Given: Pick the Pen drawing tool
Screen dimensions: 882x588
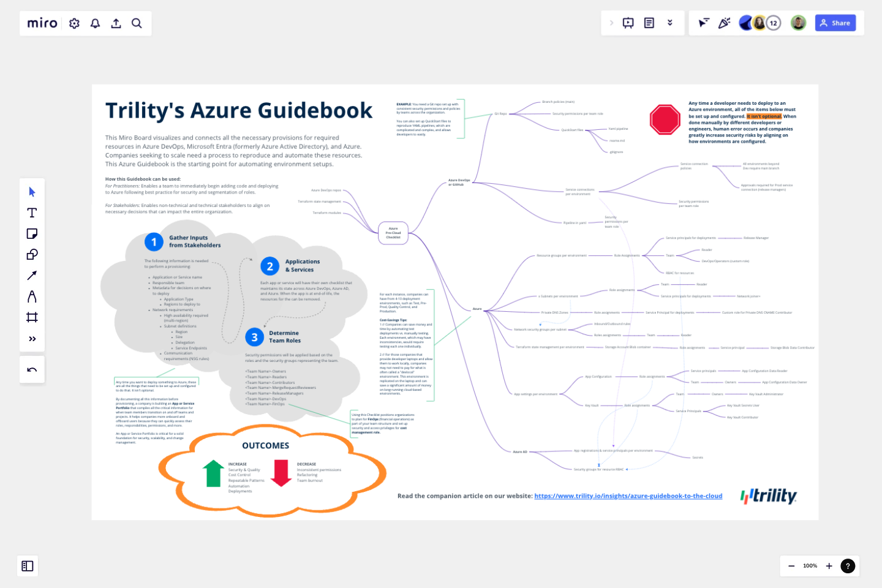Looking at the screenshot, I should 32,296.
